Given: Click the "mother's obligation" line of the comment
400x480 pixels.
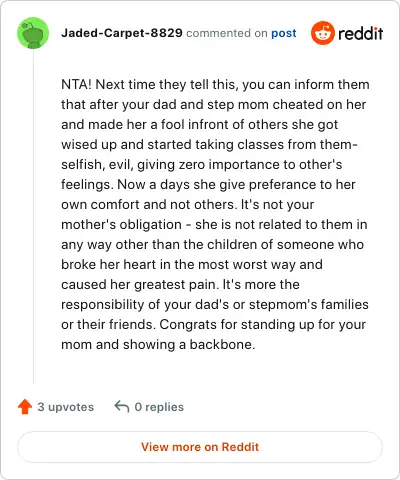Looking at the screenshot, I should coord(214,224).
